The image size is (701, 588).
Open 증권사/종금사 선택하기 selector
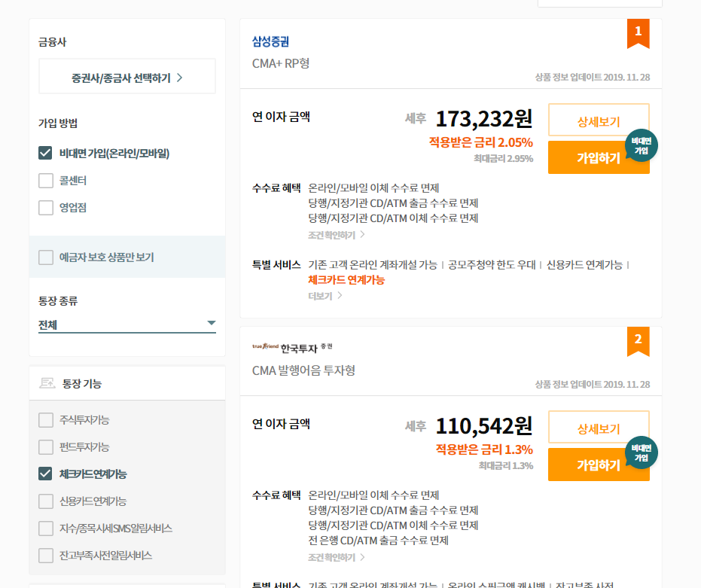(x=127, y=76)
